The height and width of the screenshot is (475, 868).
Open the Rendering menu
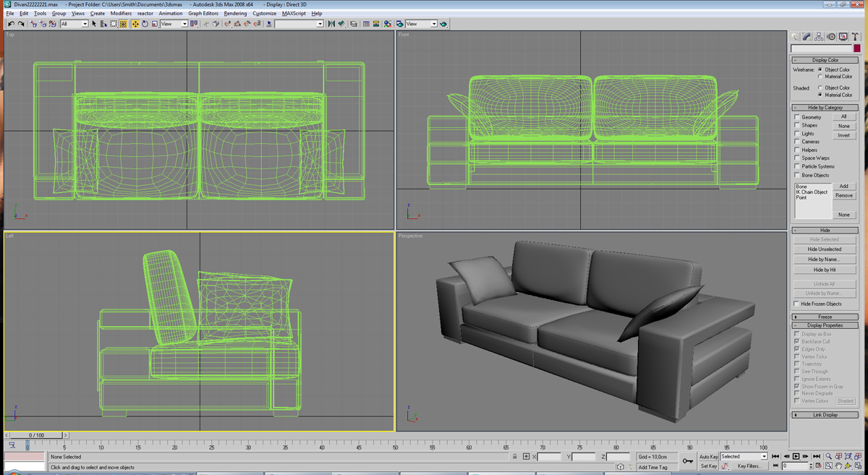click(235, 13)
